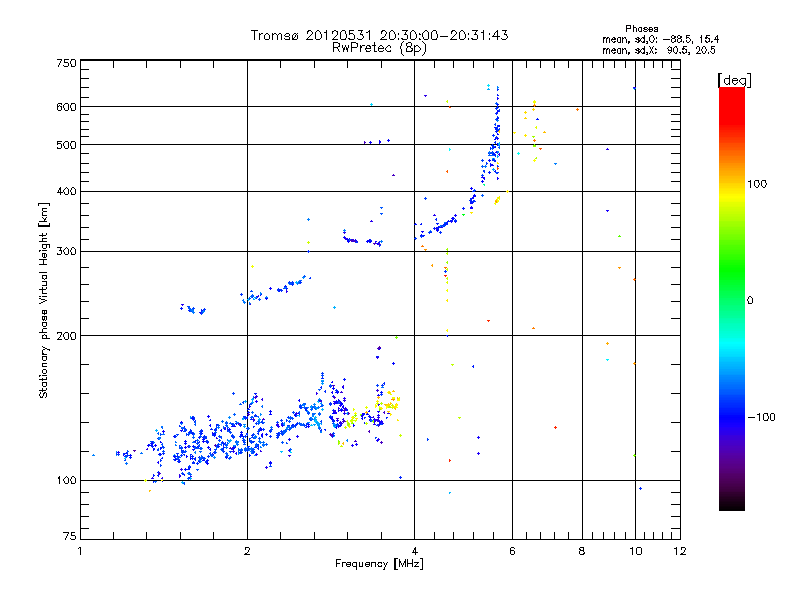800x600 pixels.
Task: Click the x-axis tick label "4"
Action: click(414, 552)
